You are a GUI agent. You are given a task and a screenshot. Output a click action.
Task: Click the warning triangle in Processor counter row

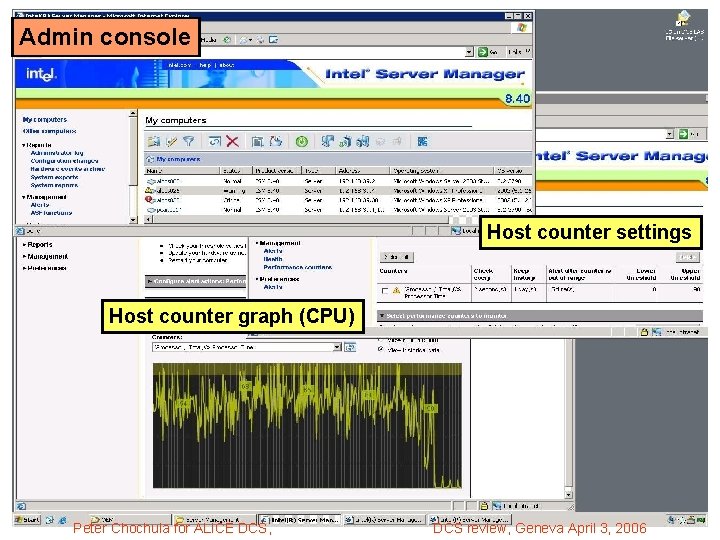pyautogui.click(x=396, y=290)
